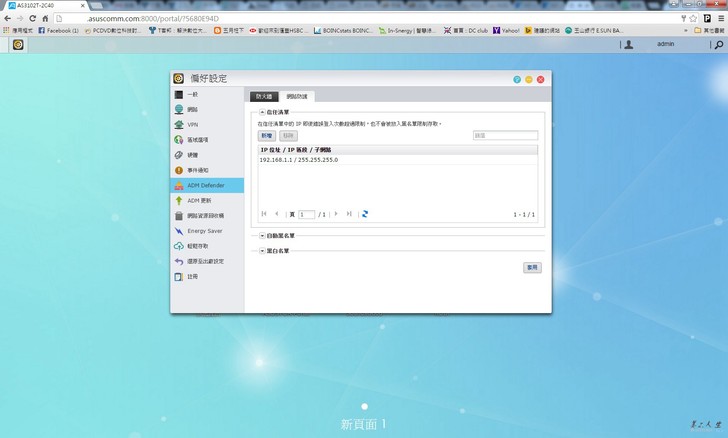
Task: Open the Facebook bookmark
Action: [58, 30]
